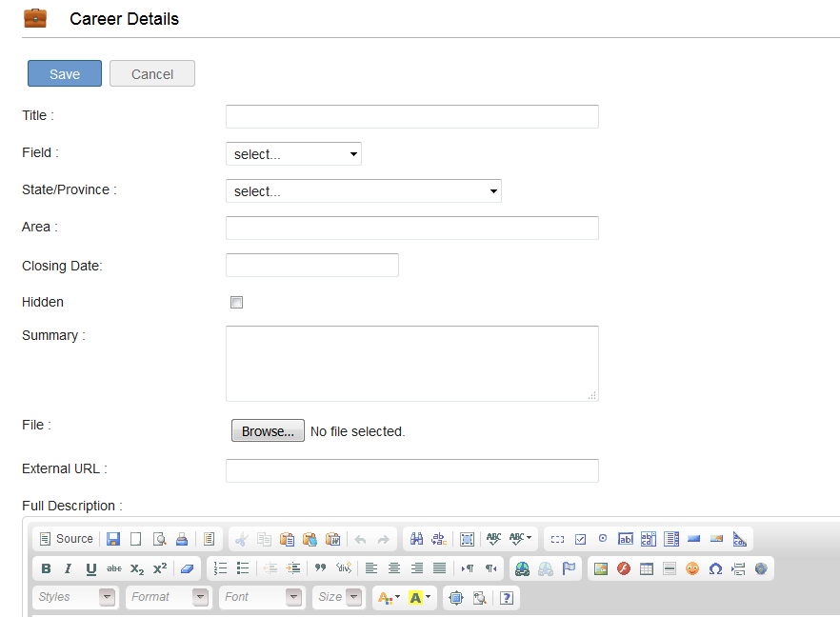Open Find with the binoculars icon
This screenshot has height=617, width=840.
[416, 539]
